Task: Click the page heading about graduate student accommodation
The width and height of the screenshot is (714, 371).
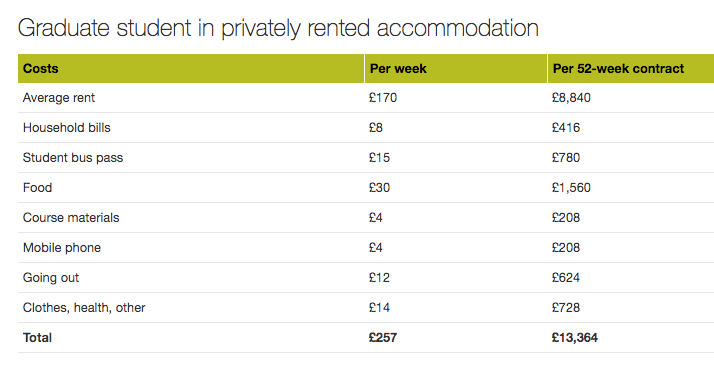Action: tap(278, 28)
